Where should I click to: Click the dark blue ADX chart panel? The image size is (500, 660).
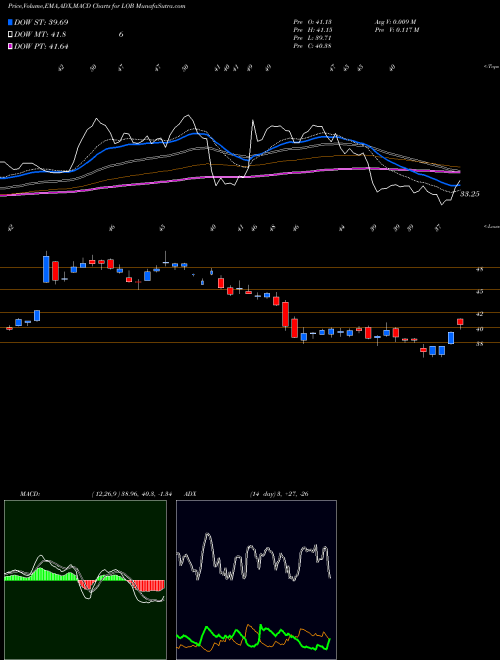tap(256, 580)
